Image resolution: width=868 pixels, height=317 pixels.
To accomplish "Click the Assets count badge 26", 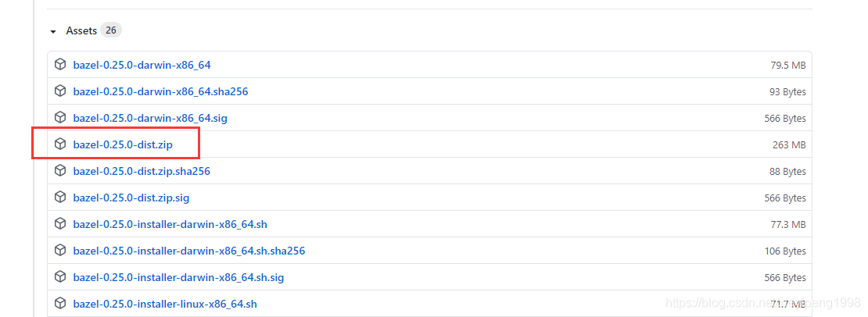I will click(111, 30).
